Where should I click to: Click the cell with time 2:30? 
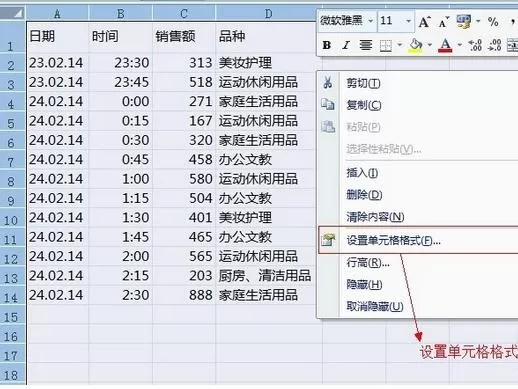[x=121, y=295]
